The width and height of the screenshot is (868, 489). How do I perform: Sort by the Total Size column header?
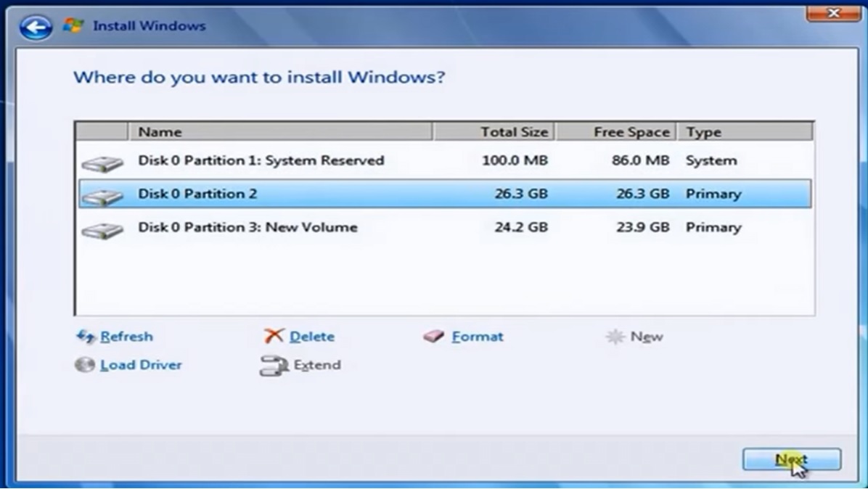tap(494, 131)
